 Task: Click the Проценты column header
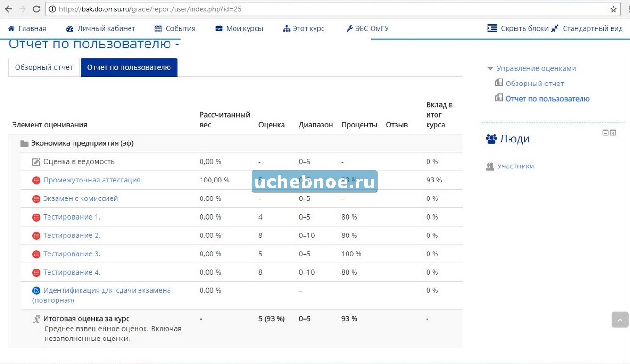click(x=359, y=125)
